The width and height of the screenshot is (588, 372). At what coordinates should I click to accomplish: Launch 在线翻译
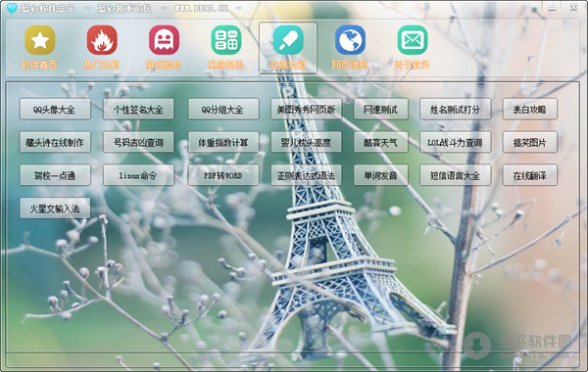click(x=530, y=175)
